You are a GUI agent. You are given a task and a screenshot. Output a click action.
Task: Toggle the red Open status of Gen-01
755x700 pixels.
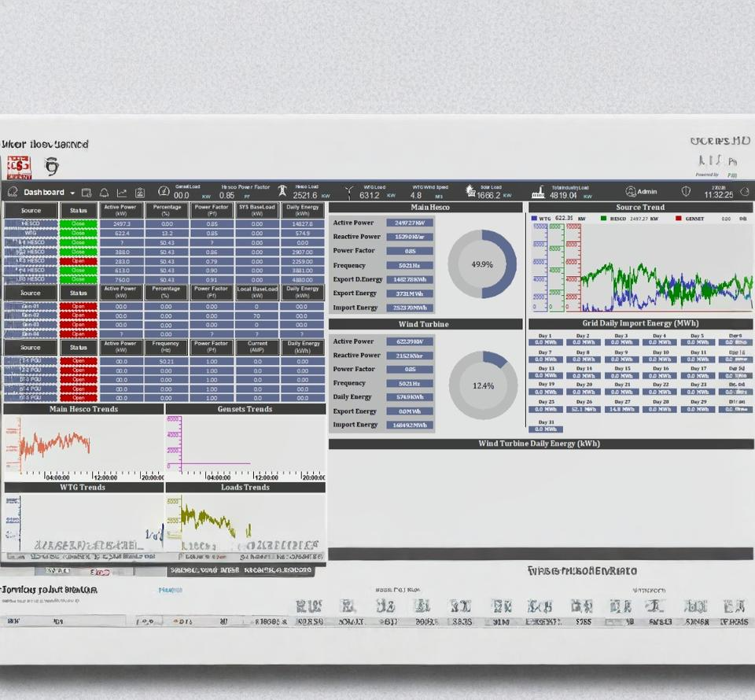78,307
